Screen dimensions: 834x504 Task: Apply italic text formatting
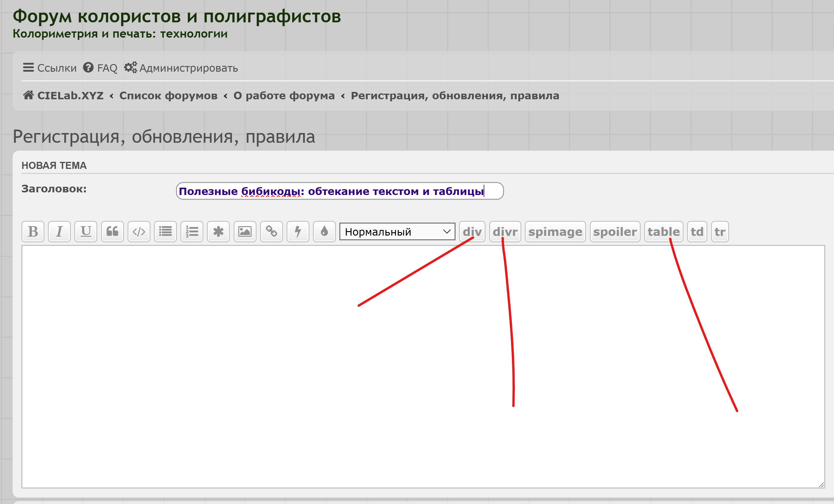click(59, 232)
